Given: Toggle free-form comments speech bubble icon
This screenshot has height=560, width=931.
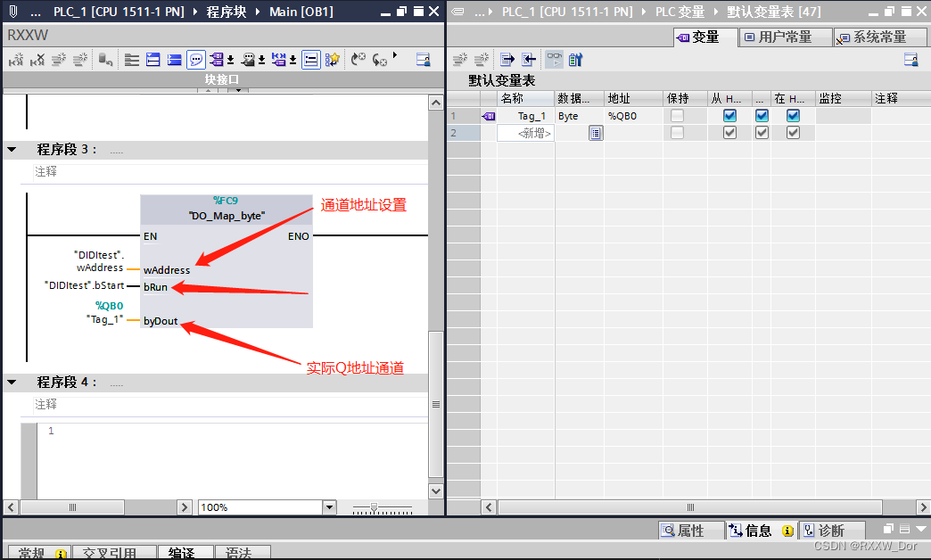Looking at the screenshot, I should [195, 60].
